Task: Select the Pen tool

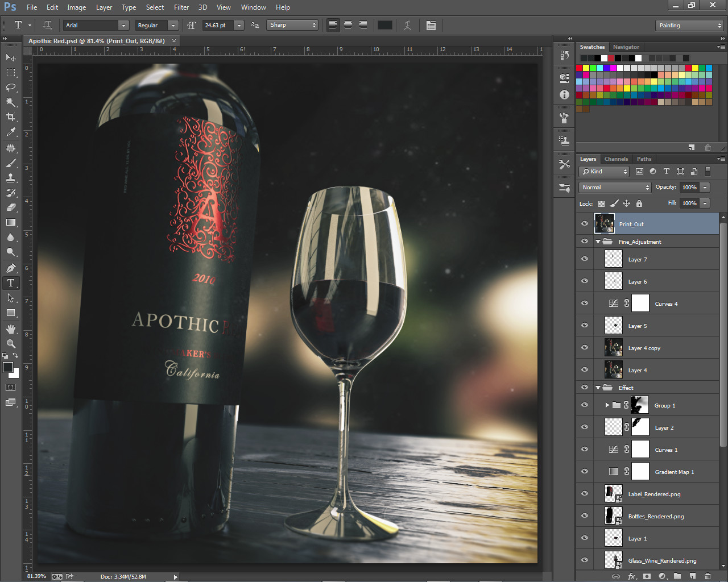Action: click(x=11, y=268)
